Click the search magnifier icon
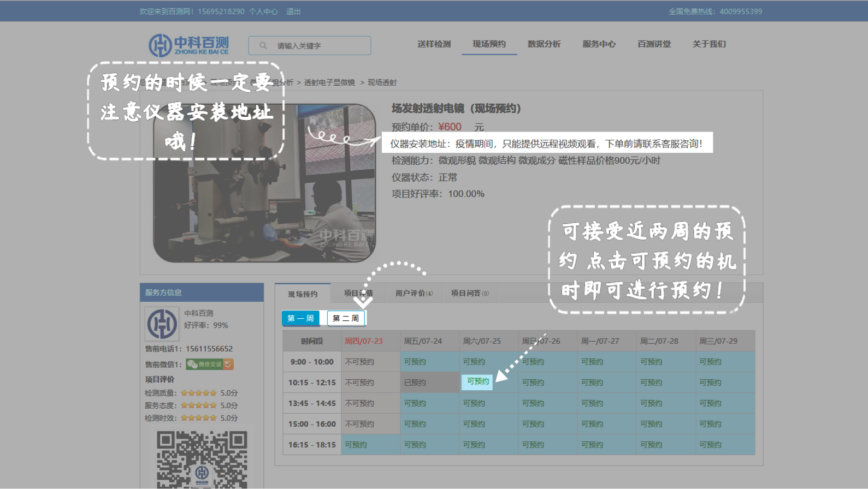 pyautogui.click(x=263, y=46)
